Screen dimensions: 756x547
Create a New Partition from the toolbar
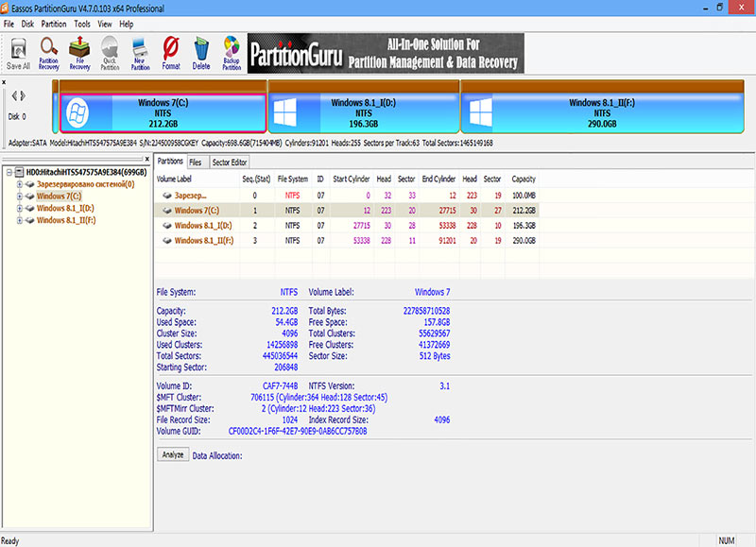pos(140,54)
